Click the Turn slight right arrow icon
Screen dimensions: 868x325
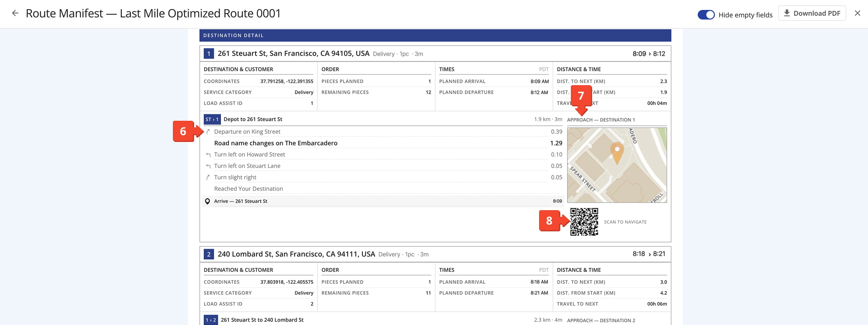pyautogui.click(x=208, y=178)
